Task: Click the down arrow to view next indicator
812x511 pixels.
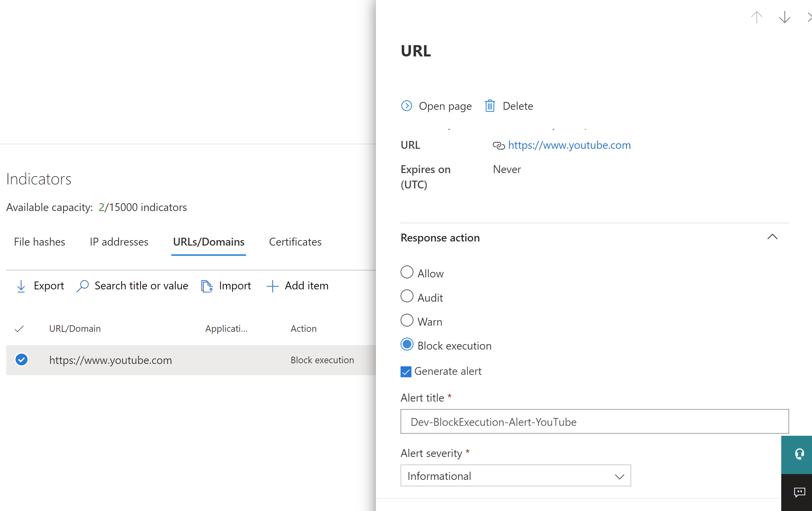Action: pyautogui.click(x=784, y=17)
